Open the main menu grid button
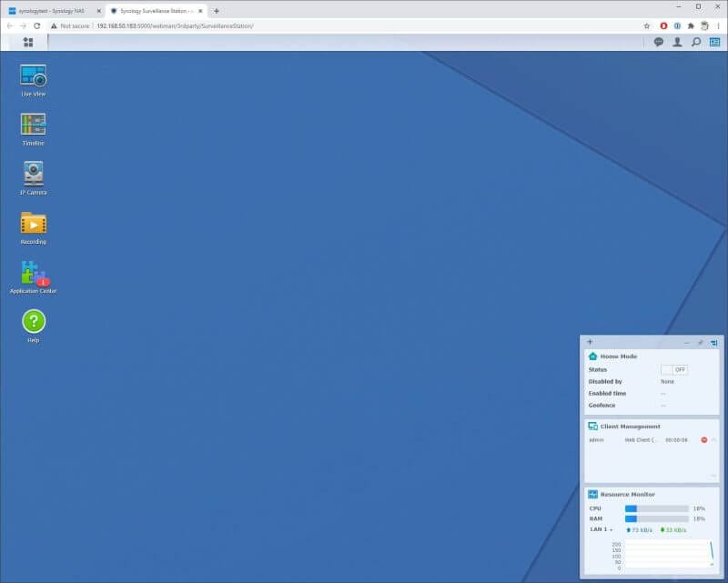 [x=28, y=42]
